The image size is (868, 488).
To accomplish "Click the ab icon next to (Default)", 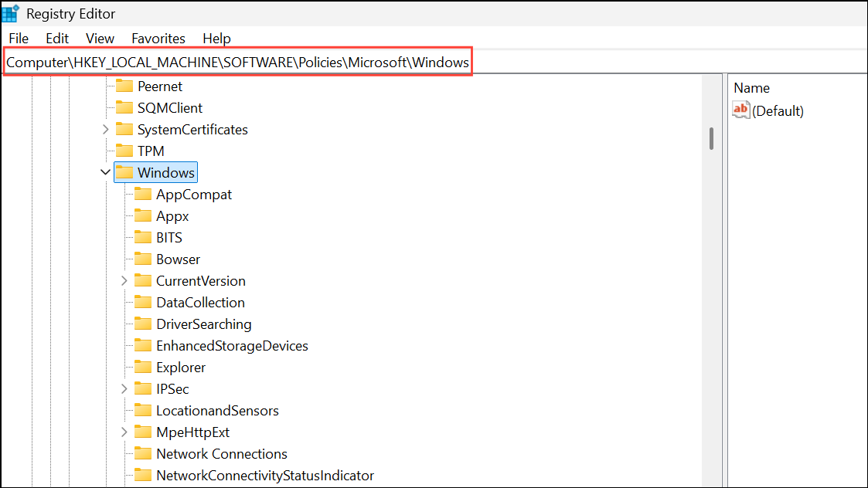I will (x=740, y=110).
